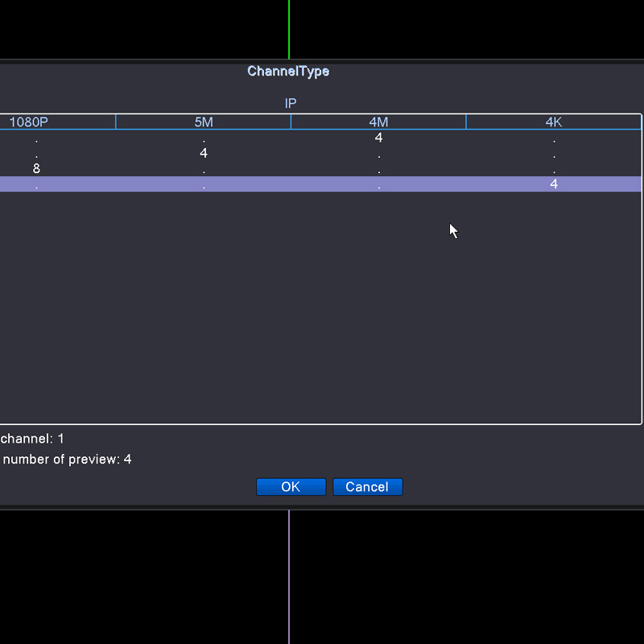Click third row's dot under 4M column
644x644 pixels.
click(x=378, y=170)
